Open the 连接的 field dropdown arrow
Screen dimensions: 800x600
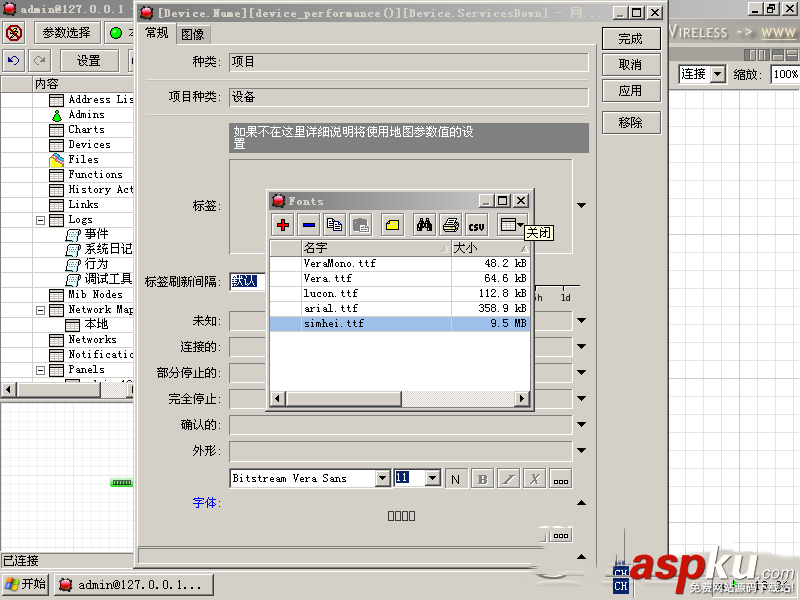[x=581, y=346]
